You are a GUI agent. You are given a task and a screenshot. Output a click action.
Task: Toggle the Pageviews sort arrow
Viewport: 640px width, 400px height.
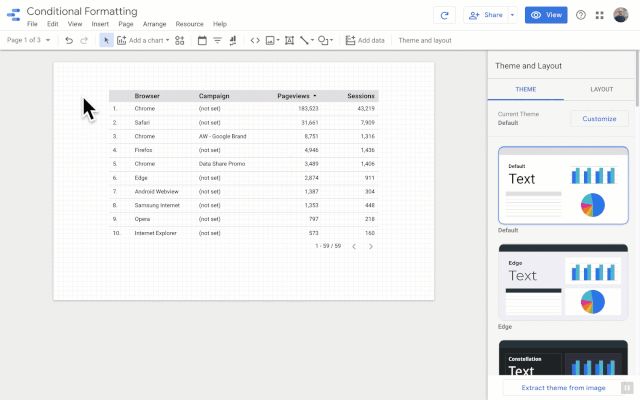pos(315,96)
